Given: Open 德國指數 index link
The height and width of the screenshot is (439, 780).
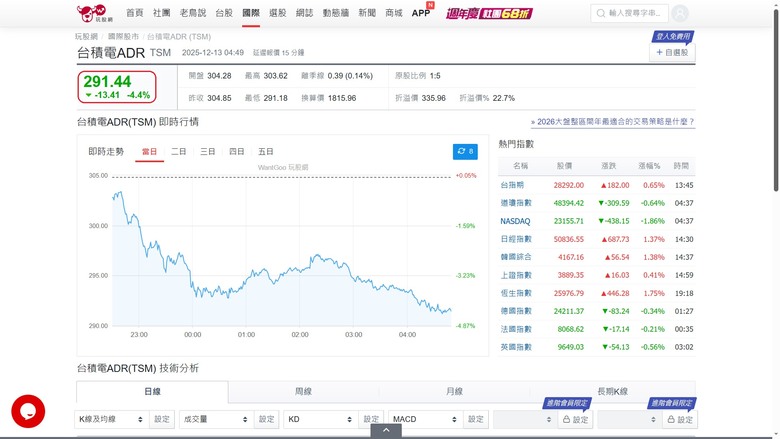Looking at the screenshot, I should (516, 311).
